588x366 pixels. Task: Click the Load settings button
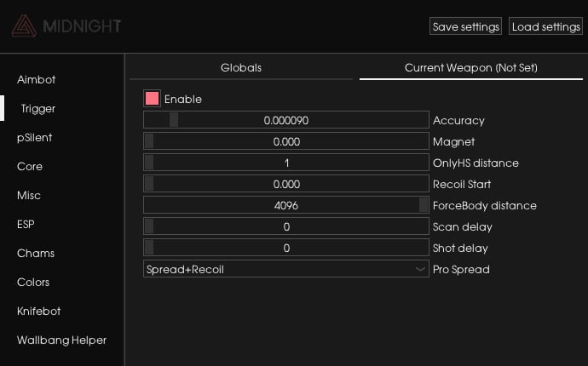[x=545, y=26]
